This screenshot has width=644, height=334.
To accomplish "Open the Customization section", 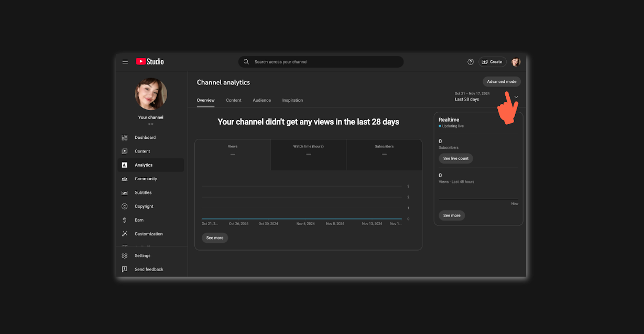I will (x=148, y=233).
